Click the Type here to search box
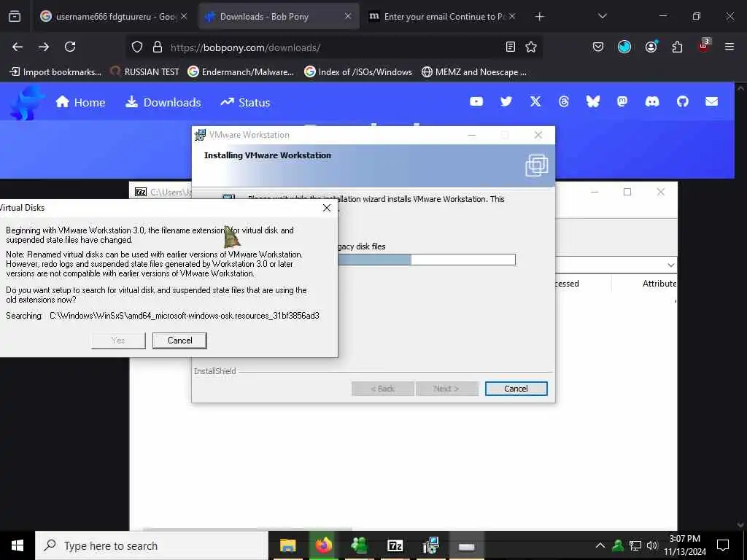The width and height of the screenshot is (747, 560). [x=152, y=545]
